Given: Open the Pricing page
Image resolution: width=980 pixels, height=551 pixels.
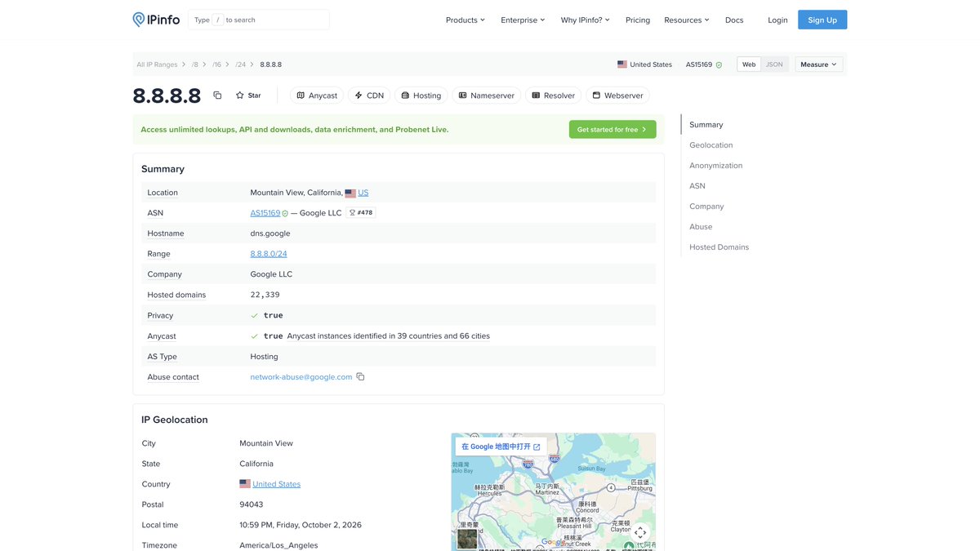Looking at the screenshot, I should pos(638,20).
